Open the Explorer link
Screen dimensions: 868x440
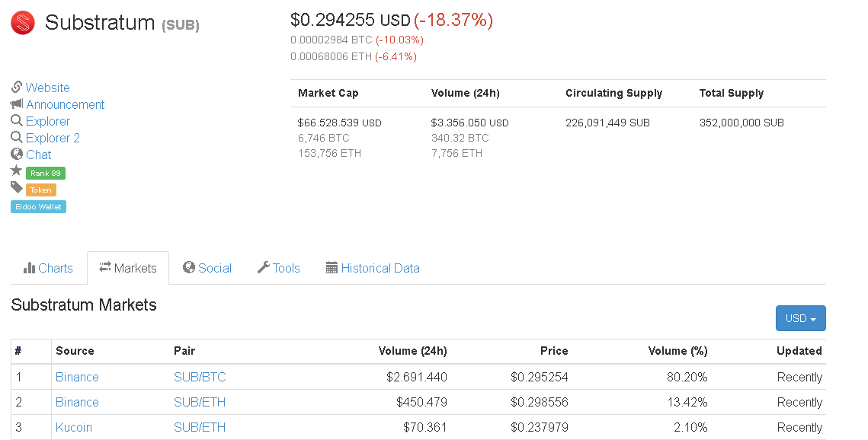(x=47, y=121)
